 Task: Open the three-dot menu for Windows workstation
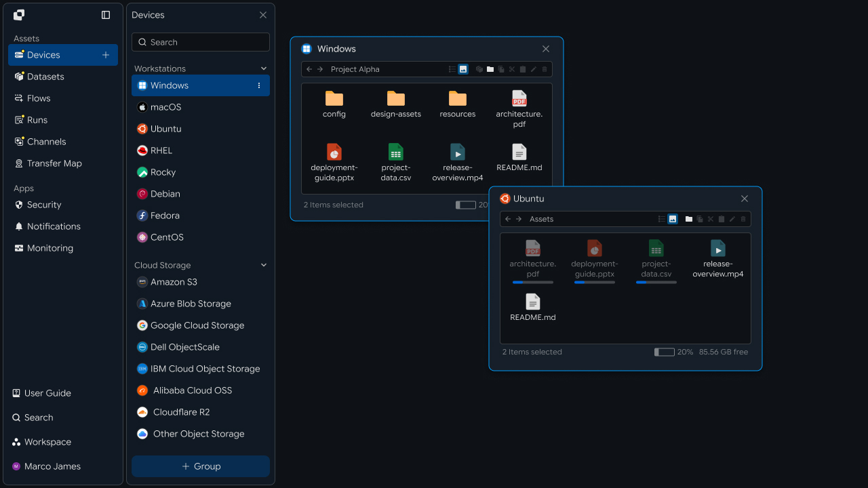259,85
